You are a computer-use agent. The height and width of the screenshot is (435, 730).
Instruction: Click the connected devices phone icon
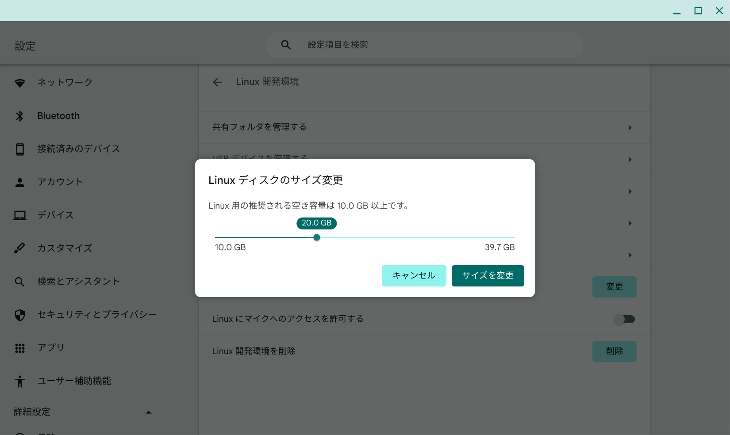click(x=20, y=149)
